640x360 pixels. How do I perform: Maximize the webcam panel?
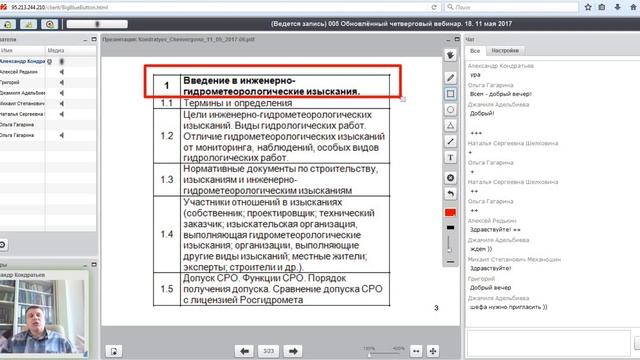point(94,264)
